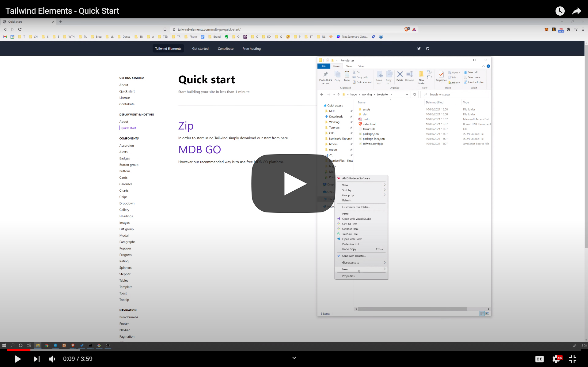Click Pin to Quick access in the ribbon
Viewport: 588px width, 367px height.
pyautogui.click(x=326, y=78)
